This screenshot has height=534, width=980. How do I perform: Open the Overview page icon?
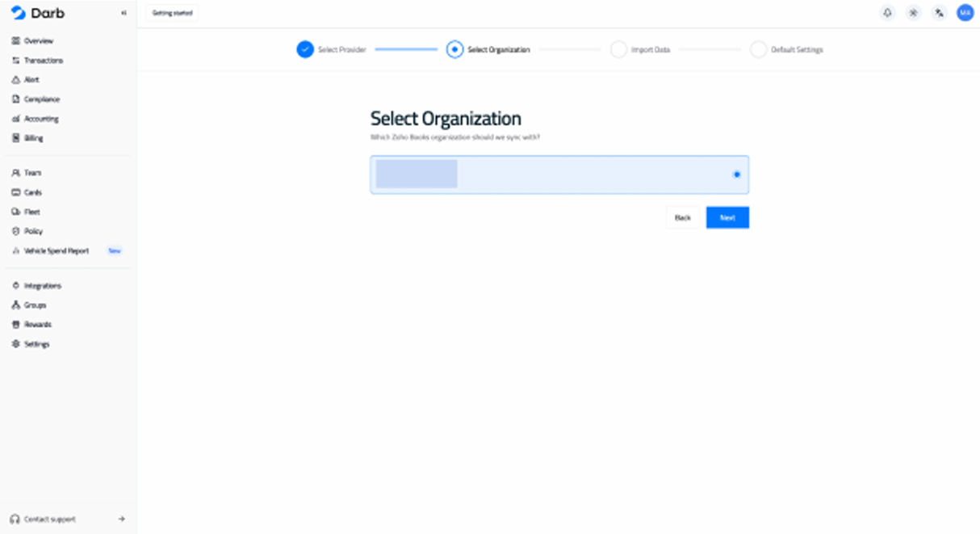click(16, 40)
